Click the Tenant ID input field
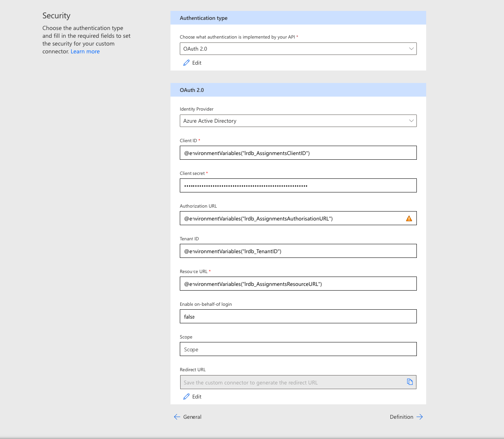Screen dimensions: 504x439 298,251
